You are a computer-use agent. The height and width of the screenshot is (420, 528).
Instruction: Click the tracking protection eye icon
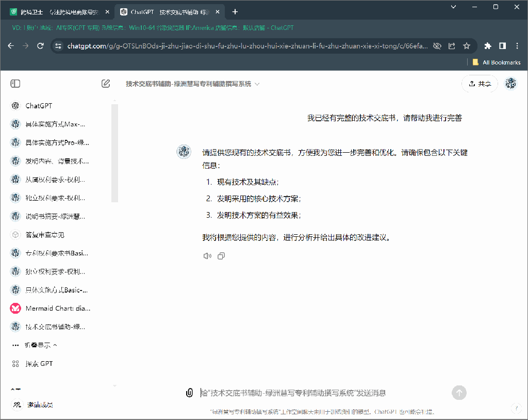click(437, 46)
